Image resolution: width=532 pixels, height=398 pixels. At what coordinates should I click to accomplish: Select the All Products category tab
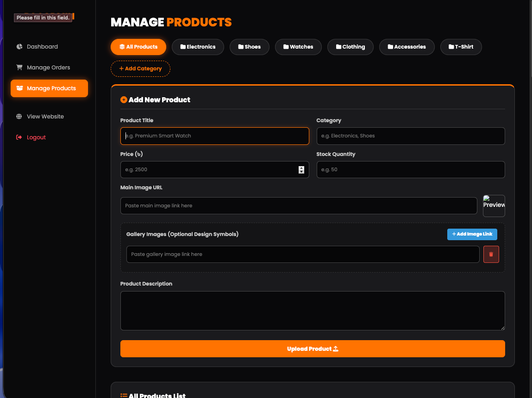click(138, 47)
